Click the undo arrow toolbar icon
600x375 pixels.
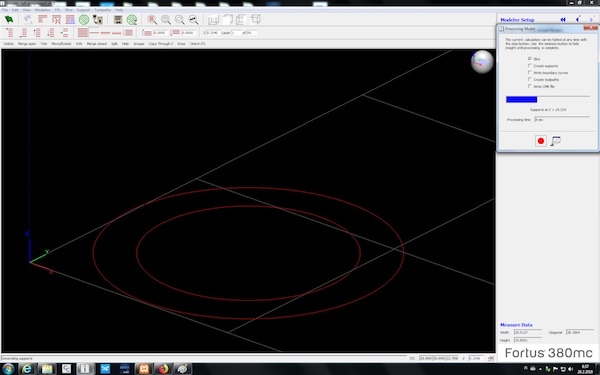pos(28,19)
